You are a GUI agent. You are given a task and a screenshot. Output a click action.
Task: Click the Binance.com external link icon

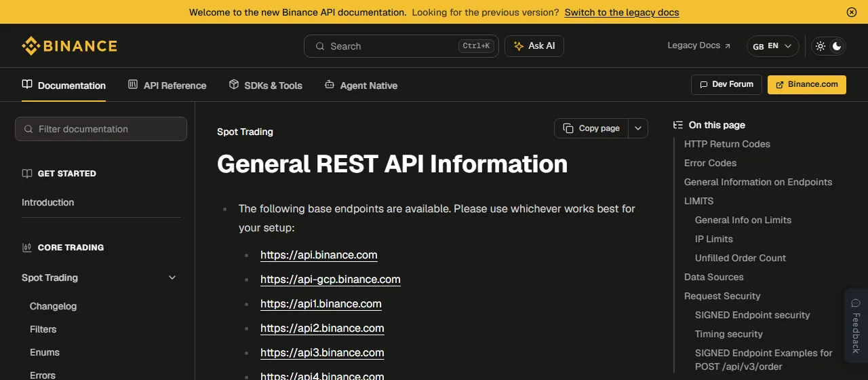[780, 85]
